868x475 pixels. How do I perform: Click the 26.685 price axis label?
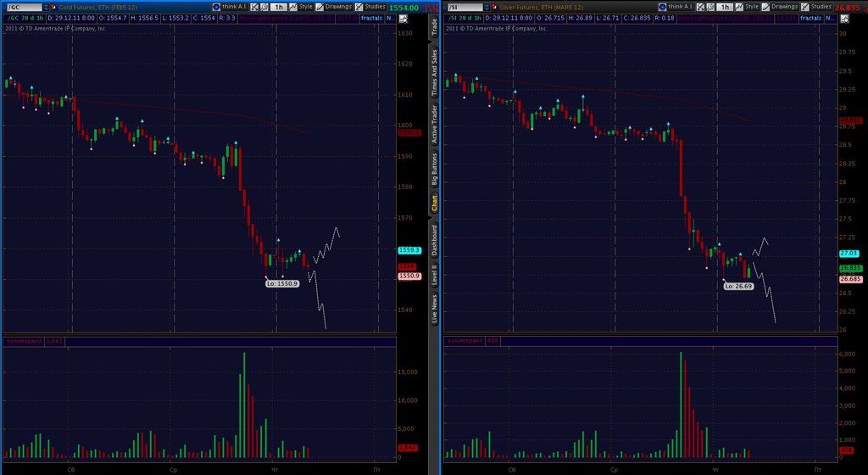click(x=851, y=279)
